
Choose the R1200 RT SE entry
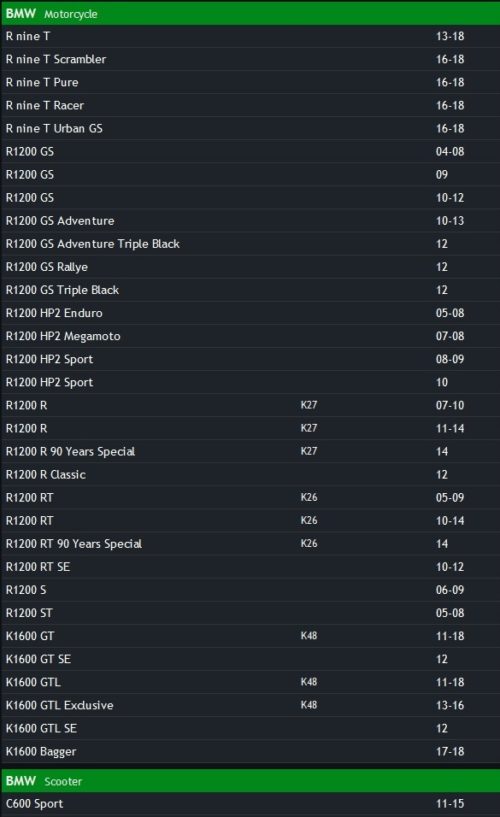tap(250, 567)
